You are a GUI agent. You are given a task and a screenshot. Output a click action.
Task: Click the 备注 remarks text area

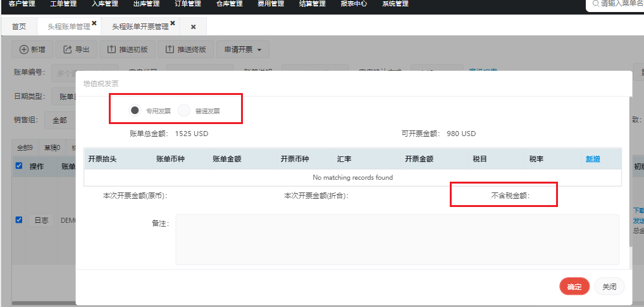397,240
